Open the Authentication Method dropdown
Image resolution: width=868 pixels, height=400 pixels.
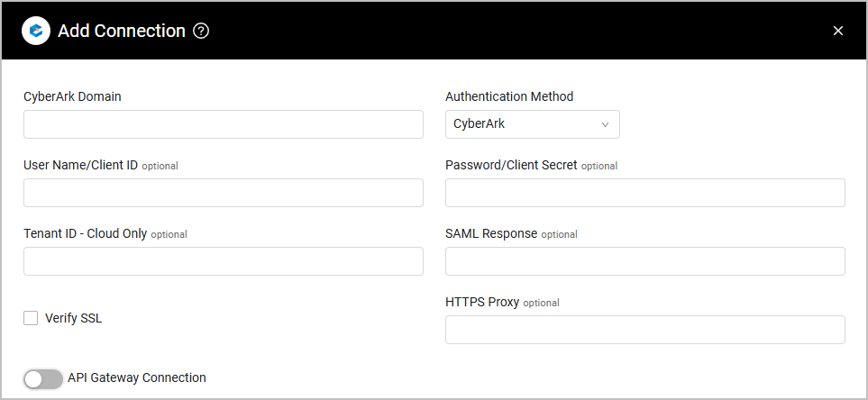(x=532, y=124)
